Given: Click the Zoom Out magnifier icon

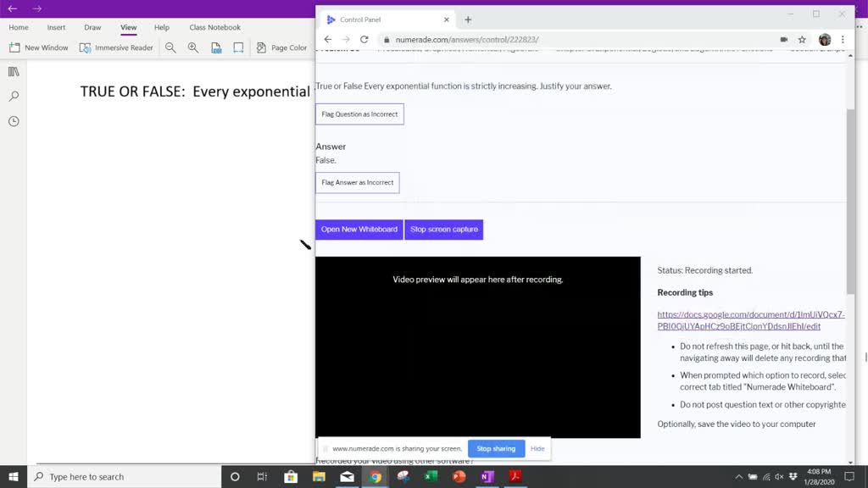Looking at the screenshot, I should point(170,47).
